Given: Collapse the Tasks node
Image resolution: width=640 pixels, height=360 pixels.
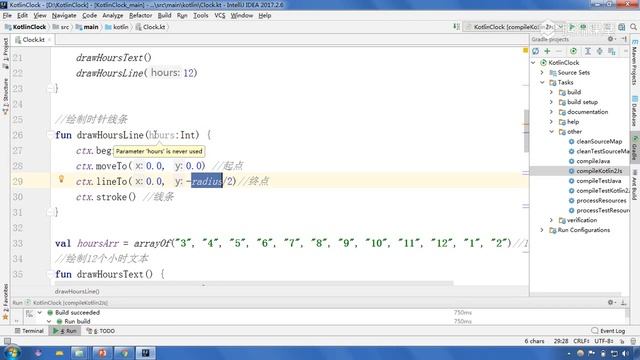Looking at the screenshot, I should (x=542, y=82).
